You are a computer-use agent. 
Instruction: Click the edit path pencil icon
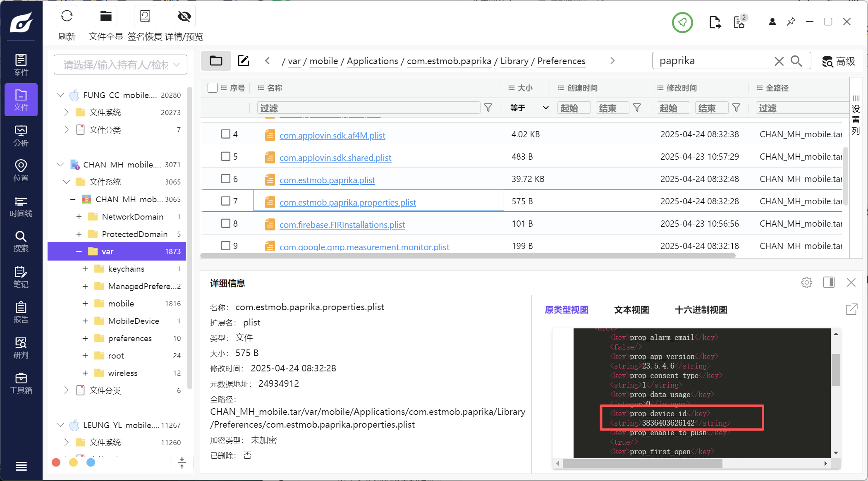click(x=244, y=61)
